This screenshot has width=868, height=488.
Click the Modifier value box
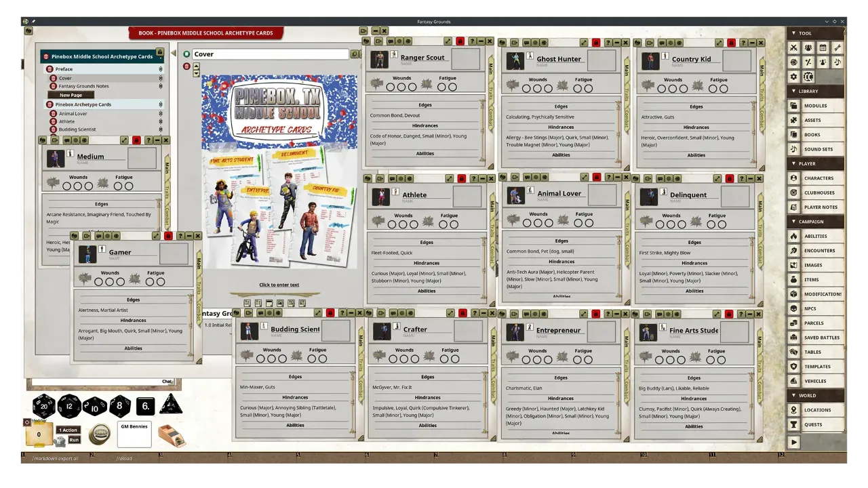(x=39, y=434)
